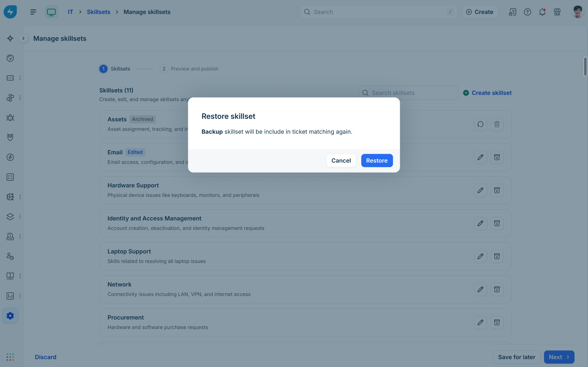Open Freddy AI sparkle icon in sidebar
Image resolution: width=588 pixels, height=367 pixels.
[10, 38]
